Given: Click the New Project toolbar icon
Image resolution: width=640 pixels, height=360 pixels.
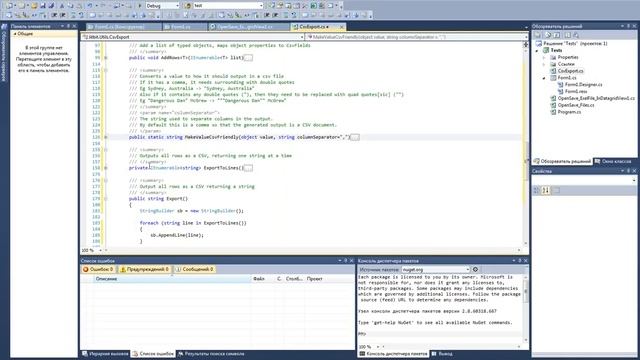Looking at the screenshot, I should click(x=9, y=6).
